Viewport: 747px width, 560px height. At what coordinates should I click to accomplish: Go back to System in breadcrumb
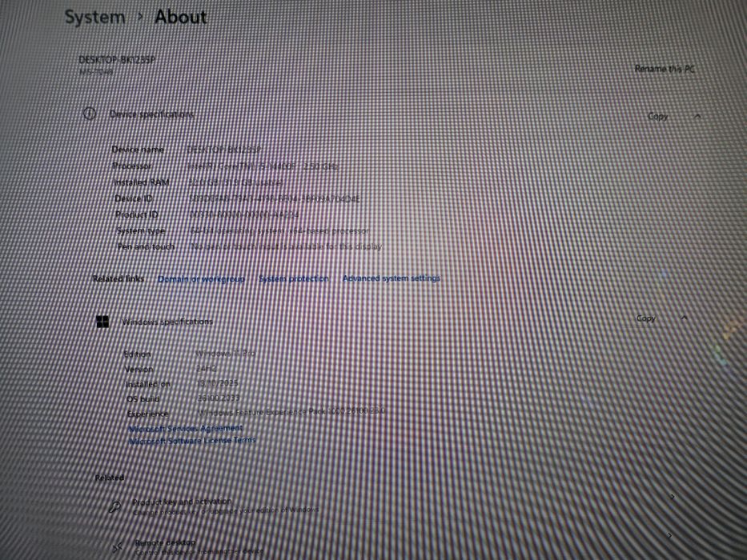coord(94,17)
